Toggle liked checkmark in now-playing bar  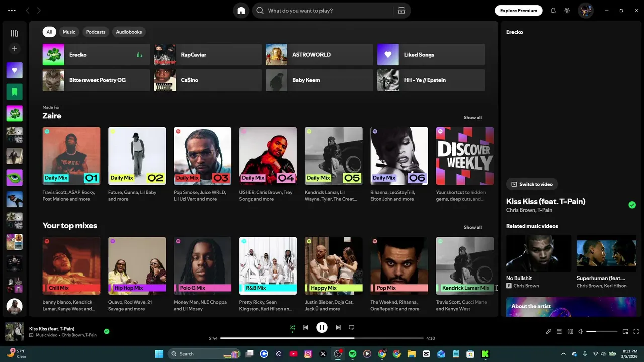point(107,331)
